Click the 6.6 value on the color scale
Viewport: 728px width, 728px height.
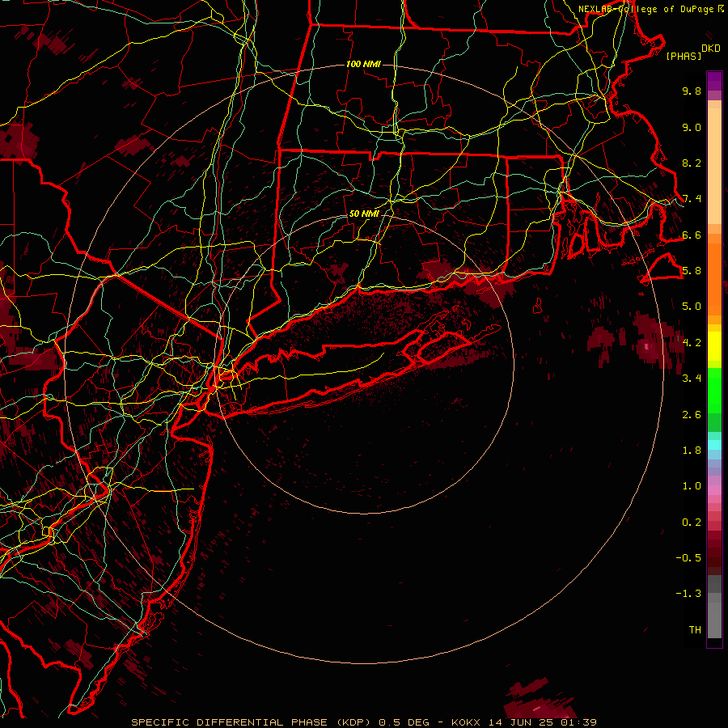pos(692,235)
